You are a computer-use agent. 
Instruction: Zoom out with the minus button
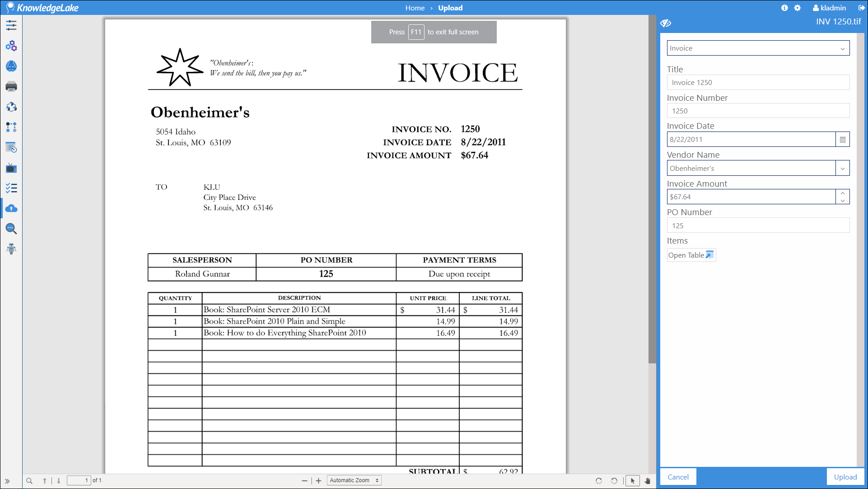tap(304, 481)
